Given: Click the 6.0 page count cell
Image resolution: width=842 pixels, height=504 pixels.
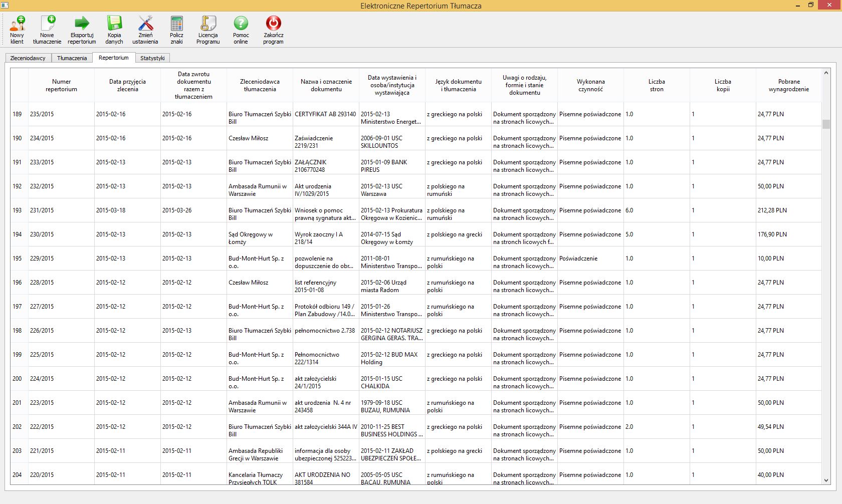Looking at the screenshot, I should click(657, 210).
